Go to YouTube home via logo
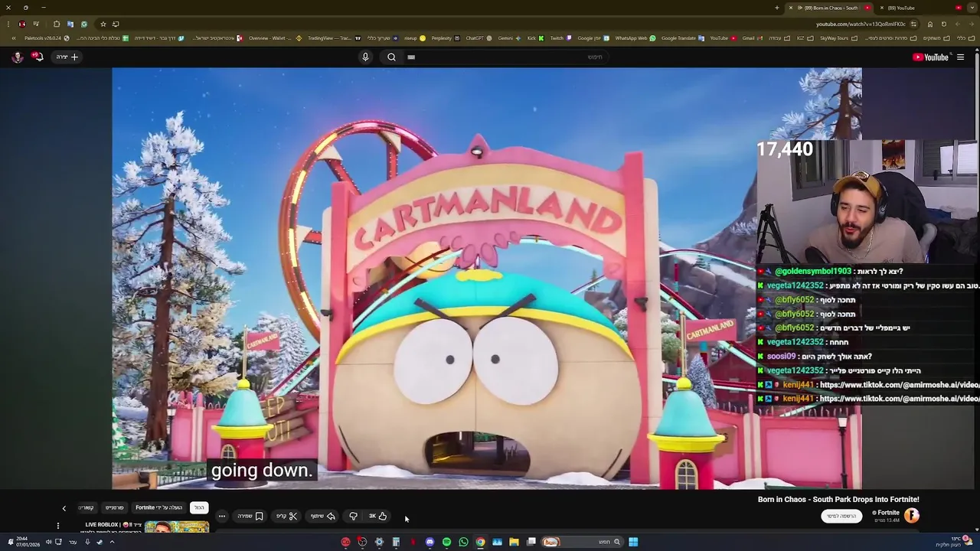Viewport: 980px width, 551px height. tap(930, 57)
